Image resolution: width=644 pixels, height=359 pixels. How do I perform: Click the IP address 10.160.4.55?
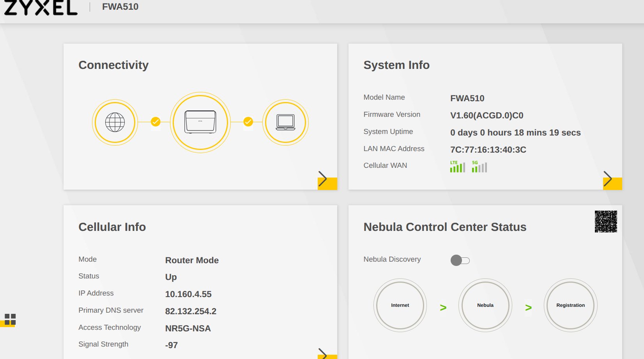tap(188, 294)
